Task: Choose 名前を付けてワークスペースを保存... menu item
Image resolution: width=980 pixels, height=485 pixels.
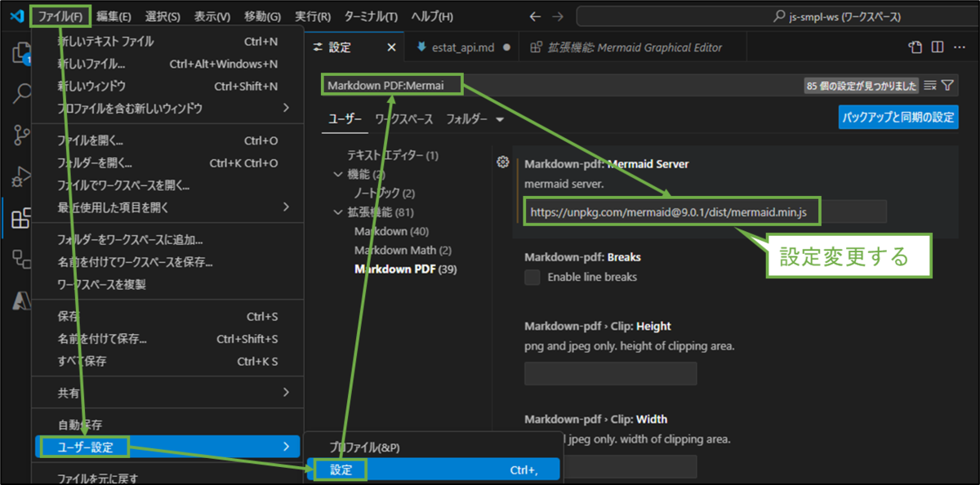Action: pos(169,262)
